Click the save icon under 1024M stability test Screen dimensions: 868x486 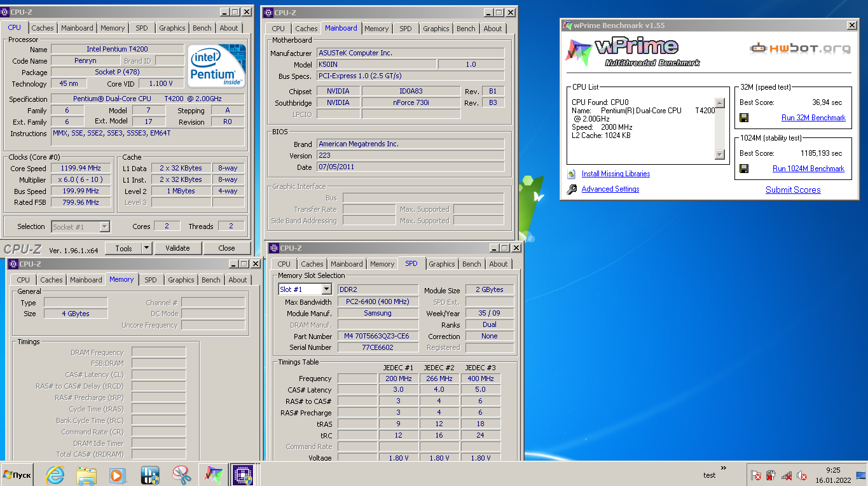click(744, 169)
